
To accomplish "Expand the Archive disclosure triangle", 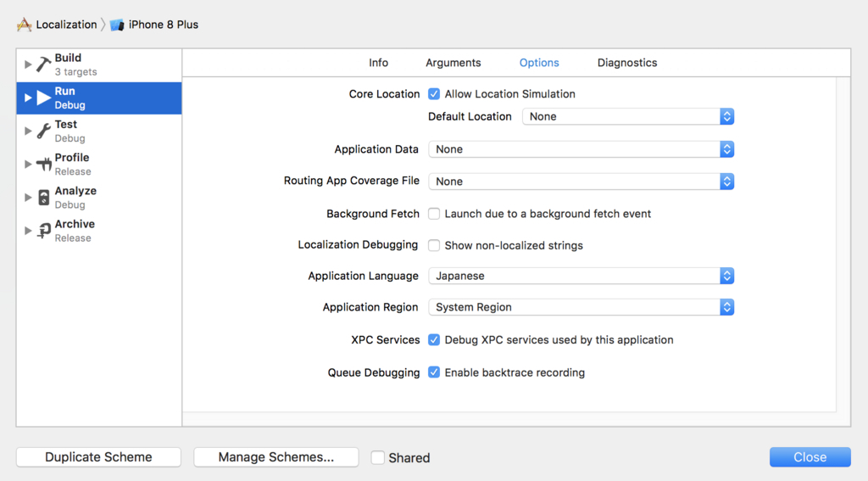I will point(28,231).
